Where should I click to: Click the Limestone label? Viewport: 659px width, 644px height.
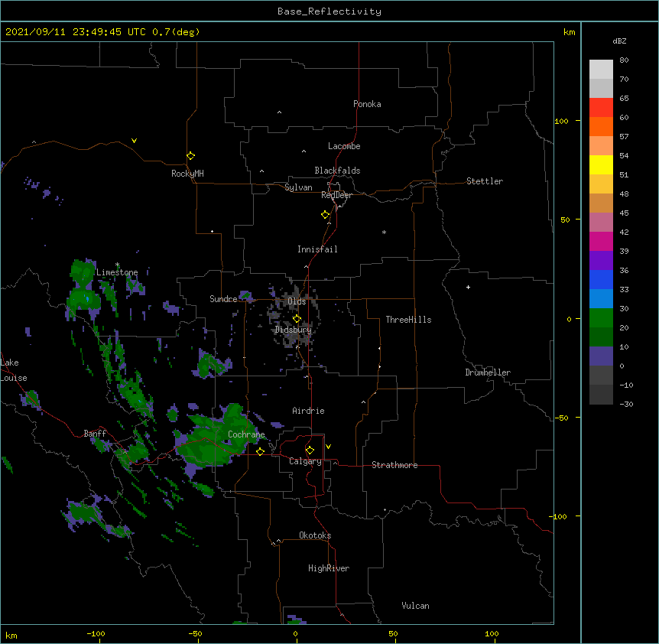(117, 272)
